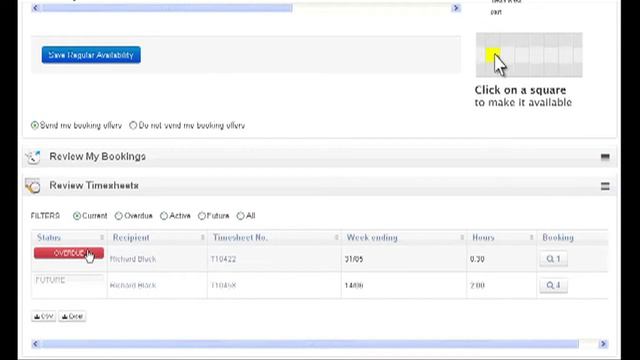The image size is (640, 360).
Task: Click recipient name in the OVERDUE row
Action: pyautogui.click(x=133, y=259)
